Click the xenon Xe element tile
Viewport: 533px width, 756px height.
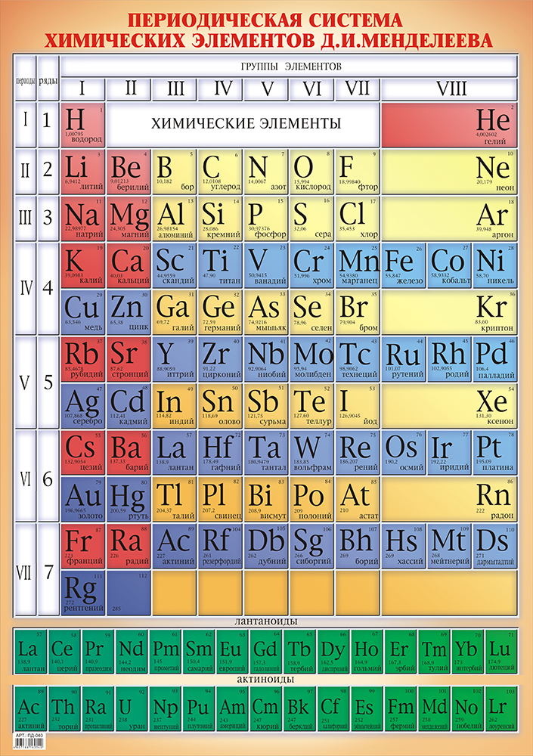(x=449, y=406)
